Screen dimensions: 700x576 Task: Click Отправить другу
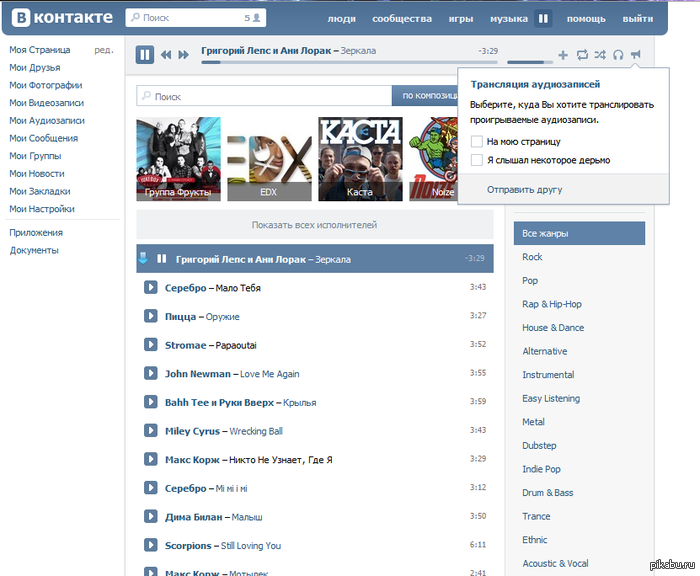(x=525, y=190)
